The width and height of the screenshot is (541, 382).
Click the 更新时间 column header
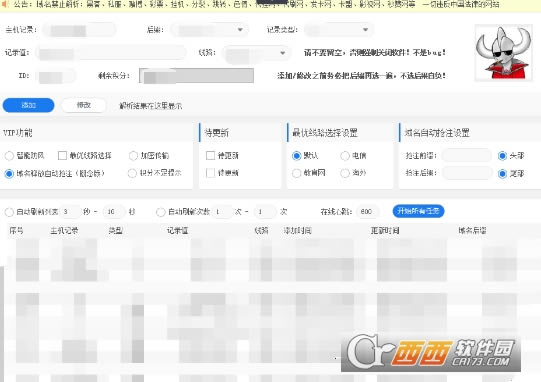point(385,231)
